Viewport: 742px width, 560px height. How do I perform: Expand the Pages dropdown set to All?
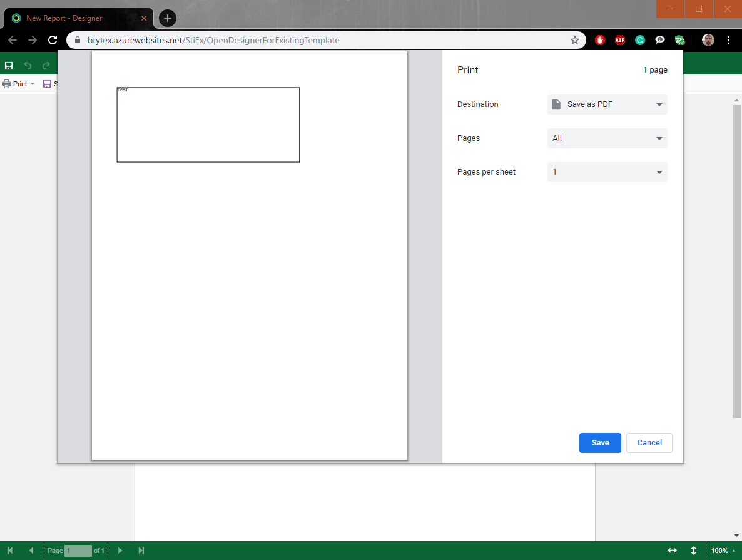[x=607, y=138]
